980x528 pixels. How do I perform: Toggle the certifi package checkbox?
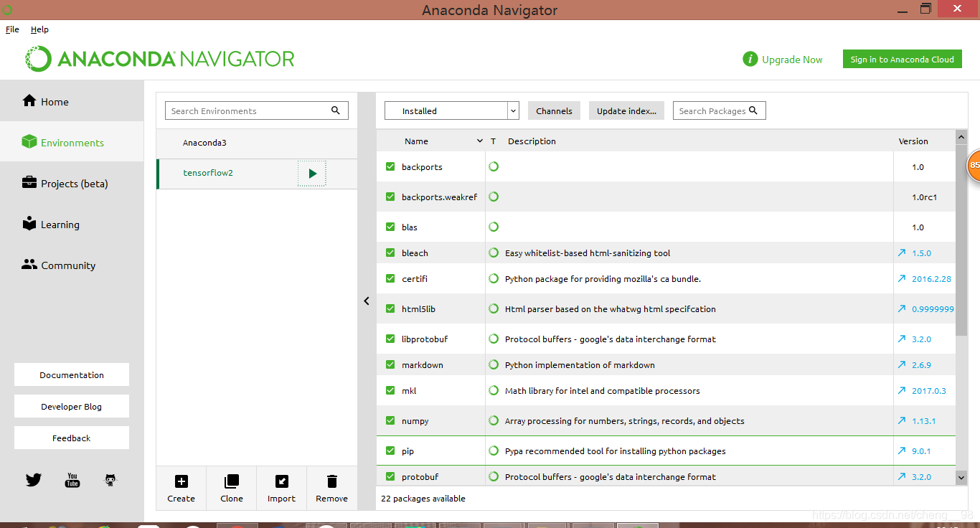[x=390, y=278]
